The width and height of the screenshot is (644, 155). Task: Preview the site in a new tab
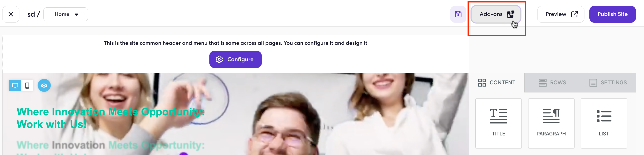[561, 14]
